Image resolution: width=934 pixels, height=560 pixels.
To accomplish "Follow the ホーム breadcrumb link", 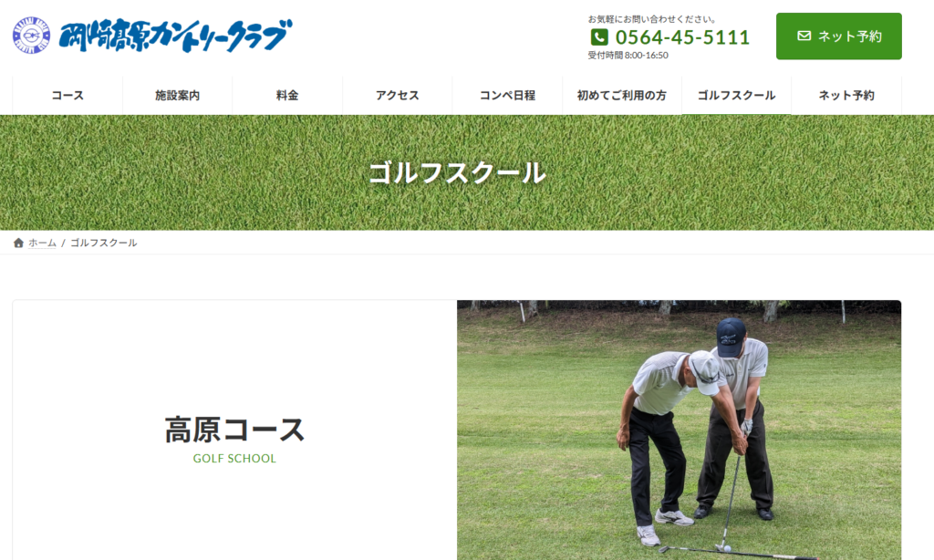I will click(x=42, y=243).
